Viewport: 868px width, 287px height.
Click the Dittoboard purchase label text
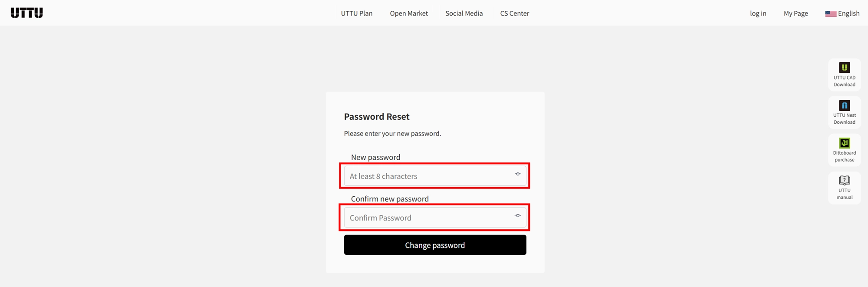(845, 156)
